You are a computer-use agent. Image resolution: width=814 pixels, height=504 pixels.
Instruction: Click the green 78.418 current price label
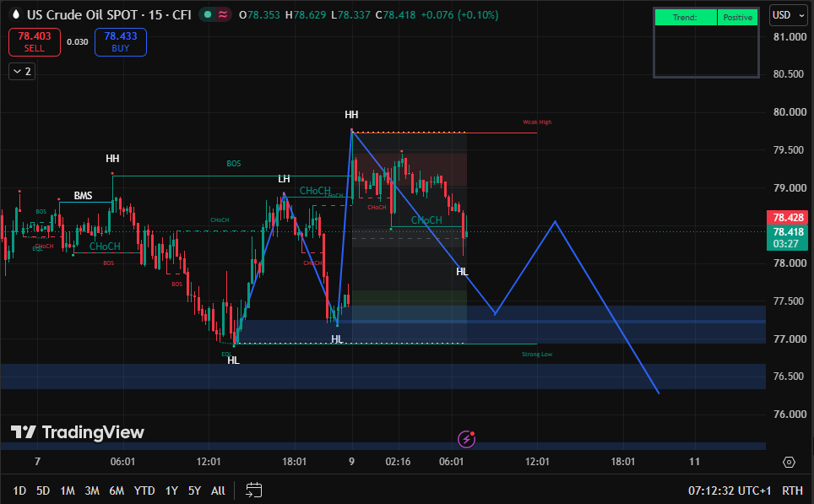click(x=788, y=237)
